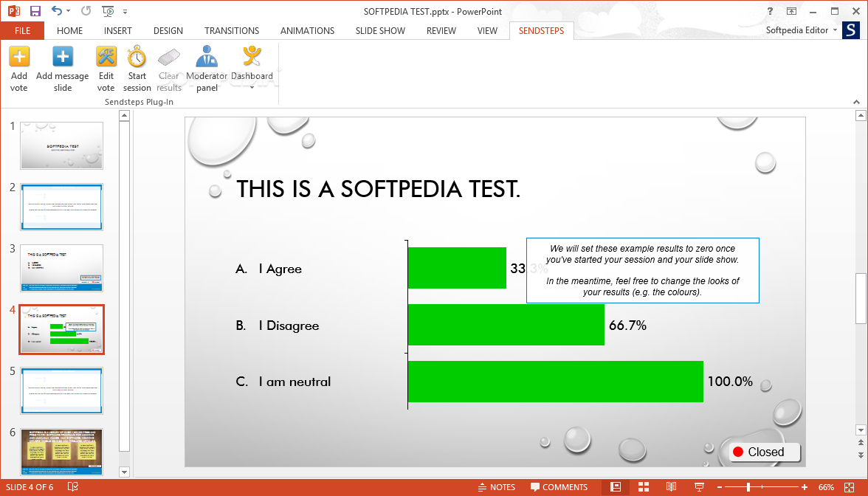
Task: Open the Dashboard menu
Action: click(252, 69)
